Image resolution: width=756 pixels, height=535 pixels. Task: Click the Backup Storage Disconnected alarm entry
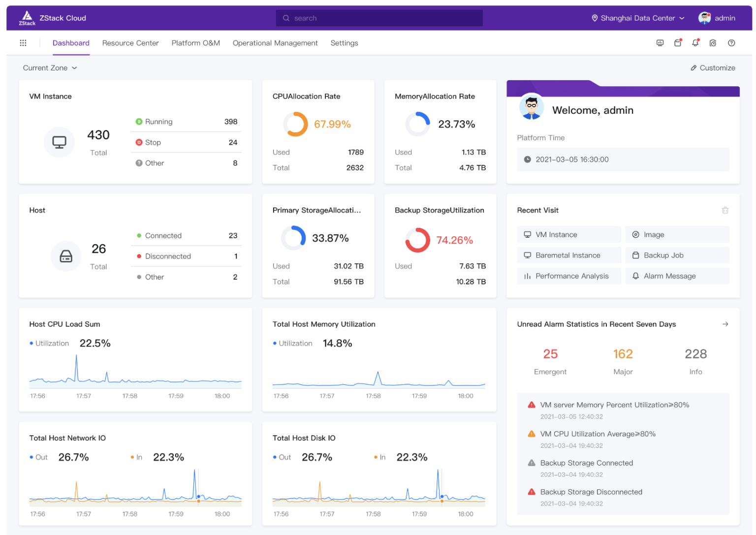tap(591, 492)
